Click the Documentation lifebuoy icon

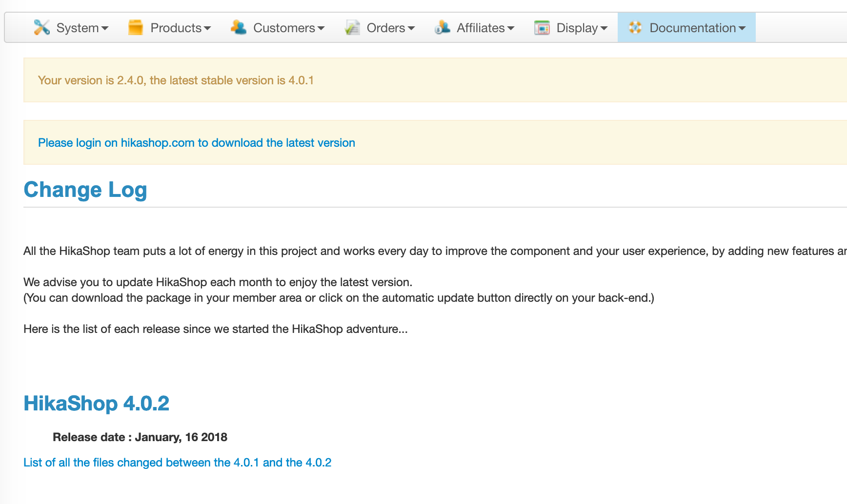point(635,27)
